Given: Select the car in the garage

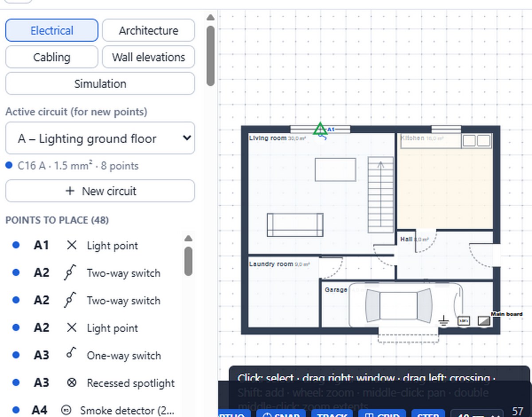Looking at the screenshot, I should pyautogui.click(x=407, y=305).
